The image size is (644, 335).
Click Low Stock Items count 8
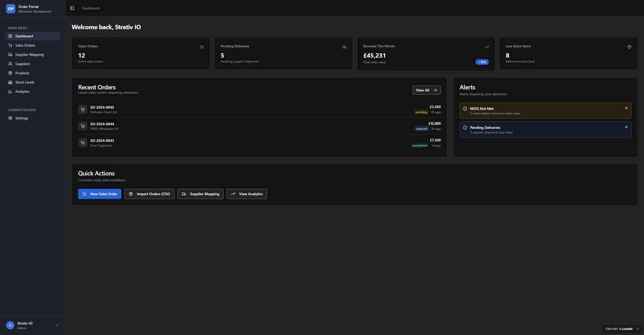pyautogui.click(x=508, y=56)
